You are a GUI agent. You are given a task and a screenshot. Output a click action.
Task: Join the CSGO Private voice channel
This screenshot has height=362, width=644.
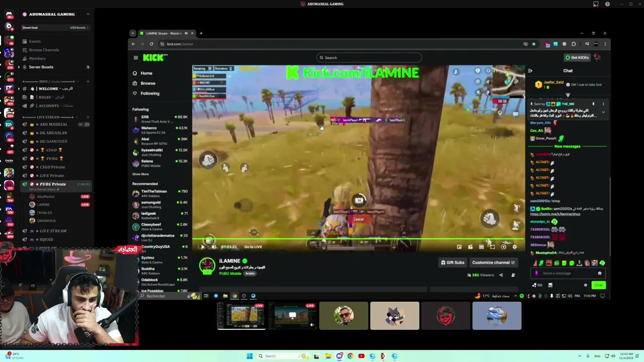point(55,167)
